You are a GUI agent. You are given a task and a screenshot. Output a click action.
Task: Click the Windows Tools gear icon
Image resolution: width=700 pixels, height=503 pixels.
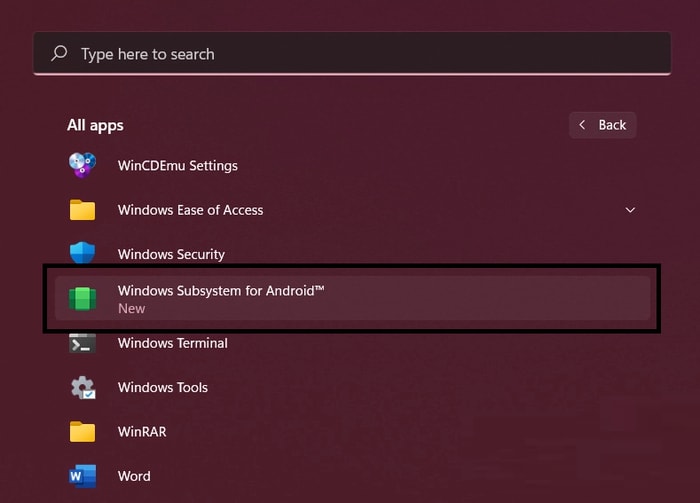(82, 388)
